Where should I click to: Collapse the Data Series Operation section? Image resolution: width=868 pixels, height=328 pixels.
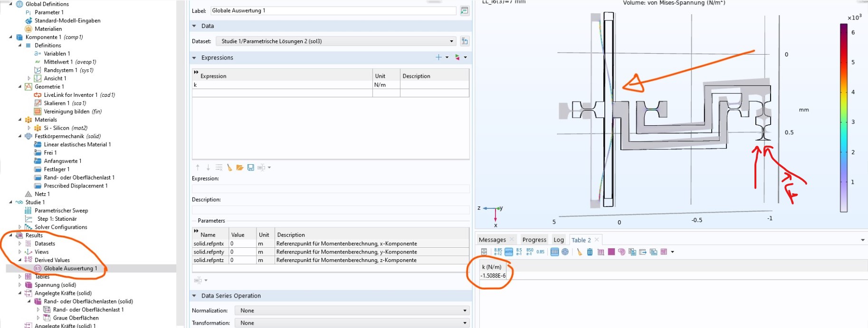click(x=194, y=296)
